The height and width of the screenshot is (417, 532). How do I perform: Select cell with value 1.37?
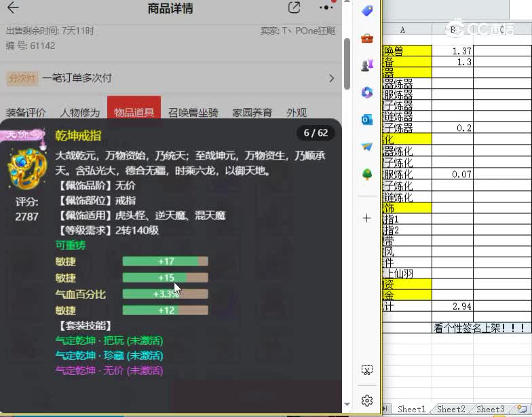click(452, 51)
